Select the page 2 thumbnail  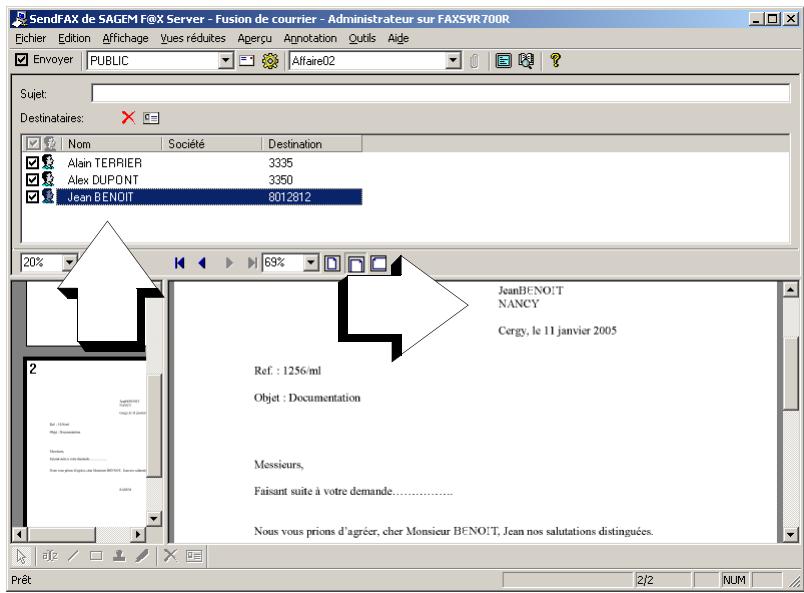coord(86,442)
